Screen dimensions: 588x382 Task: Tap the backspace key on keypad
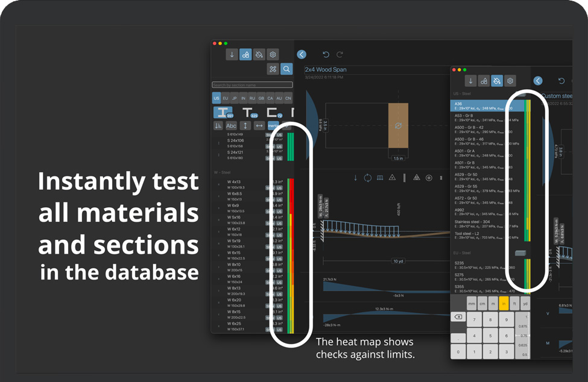point(458,317)
